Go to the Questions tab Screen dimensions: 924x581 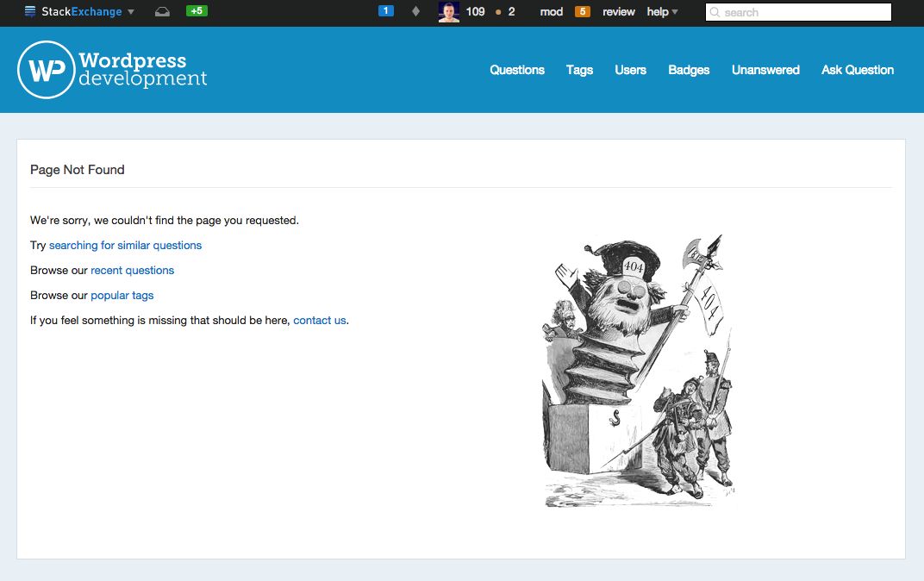[x=517, y=70]
